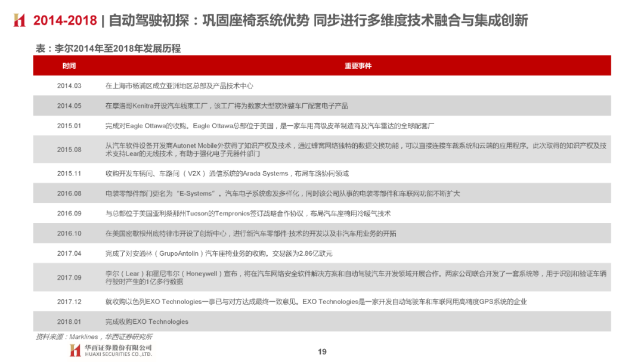
Task: Click the event mentioning Autonet Mobile
Action: [355, 150]
